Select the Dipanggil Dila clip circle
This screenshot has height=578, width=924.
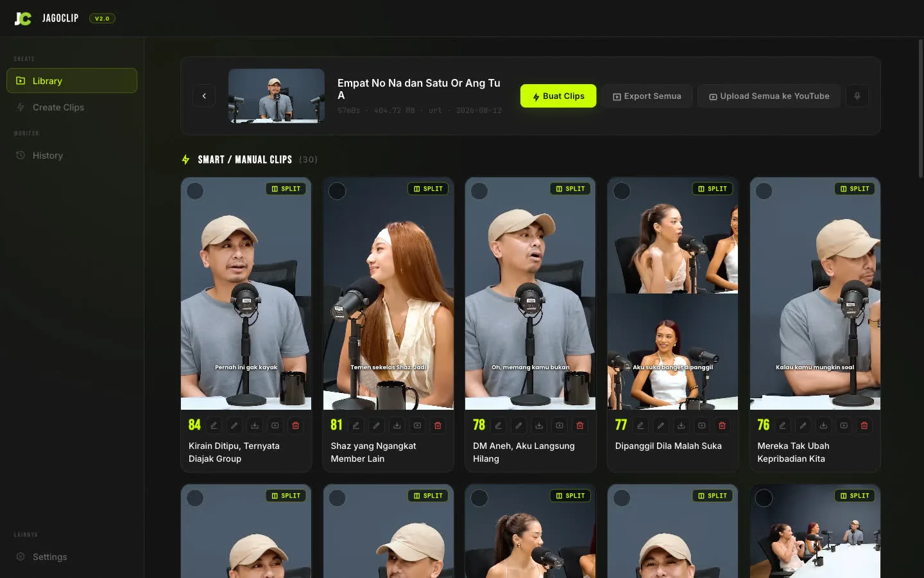(x=622, y=191)
